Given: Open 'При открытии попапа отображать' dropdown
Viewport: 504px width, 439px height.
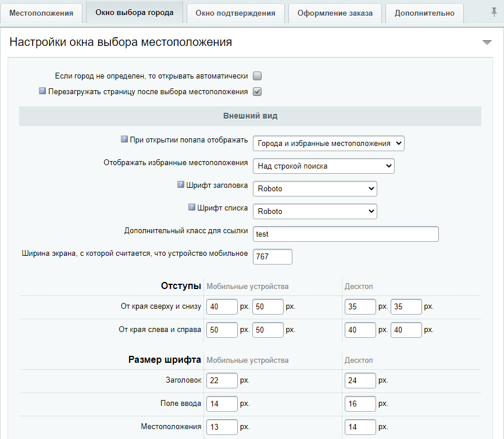Looking at the screenshot, I should tap(328, 143).
